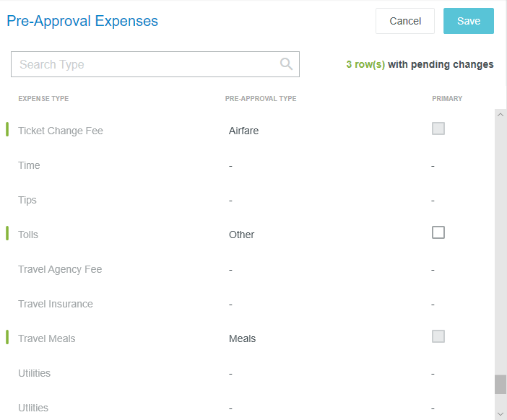
Task: Click pre-approval type dash for Tips row
Action: pos(230,201)
